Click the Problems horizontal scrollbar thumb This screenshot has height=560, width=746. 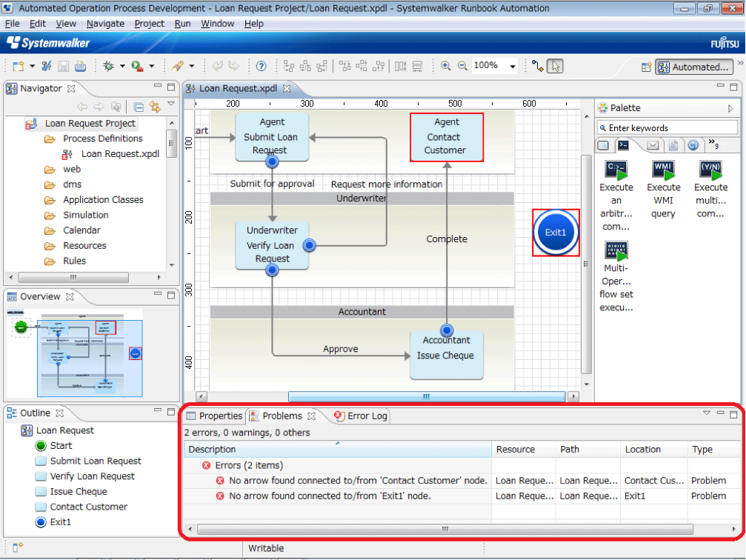pos(444,529)
